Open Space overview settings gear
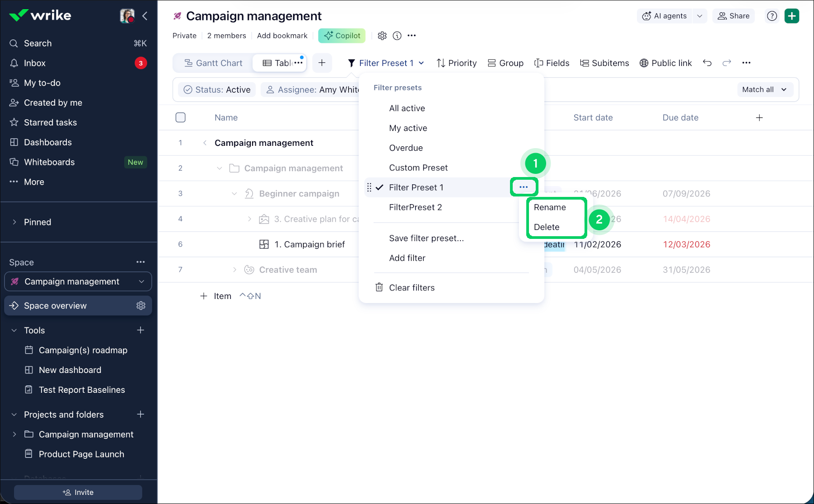Screen dimensions: 814x504 click(141, 306)
